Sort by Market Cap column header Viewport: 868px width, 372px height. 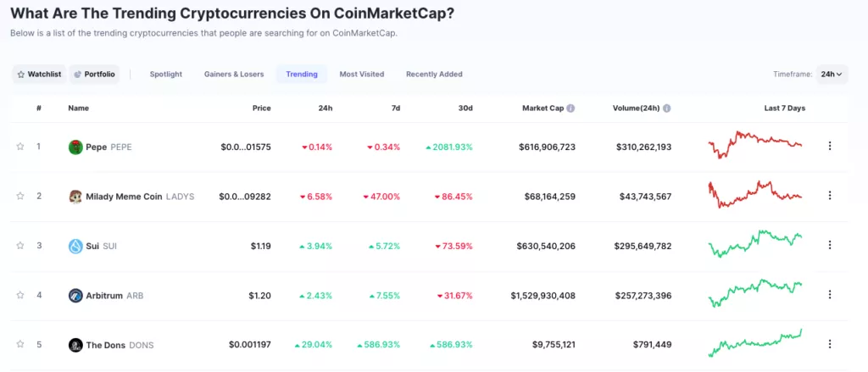[x=543, y=108]
